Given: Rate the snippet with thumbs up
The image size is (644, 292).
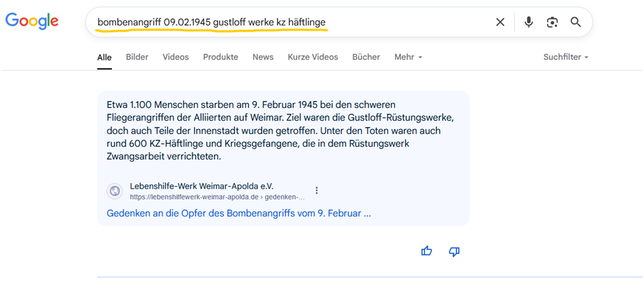Looking at the screenshot, I should tap(426, 251).
